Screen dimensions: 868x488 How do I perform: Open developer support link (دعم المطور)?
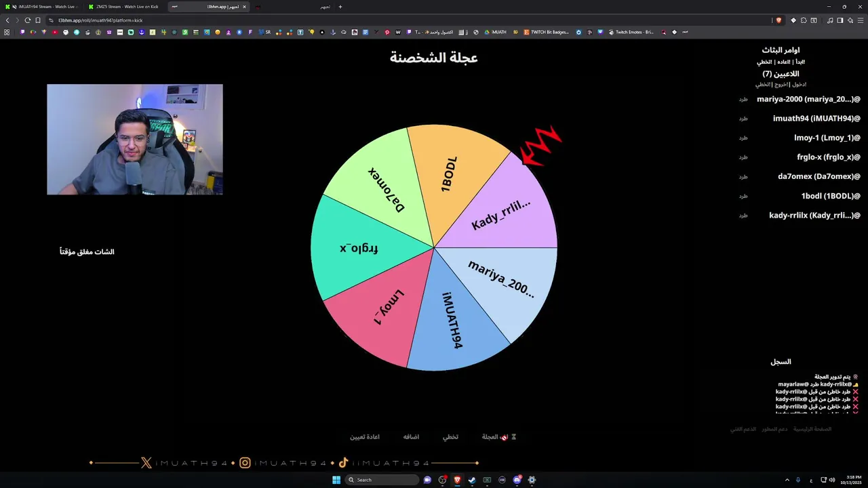tap(774, 429)
